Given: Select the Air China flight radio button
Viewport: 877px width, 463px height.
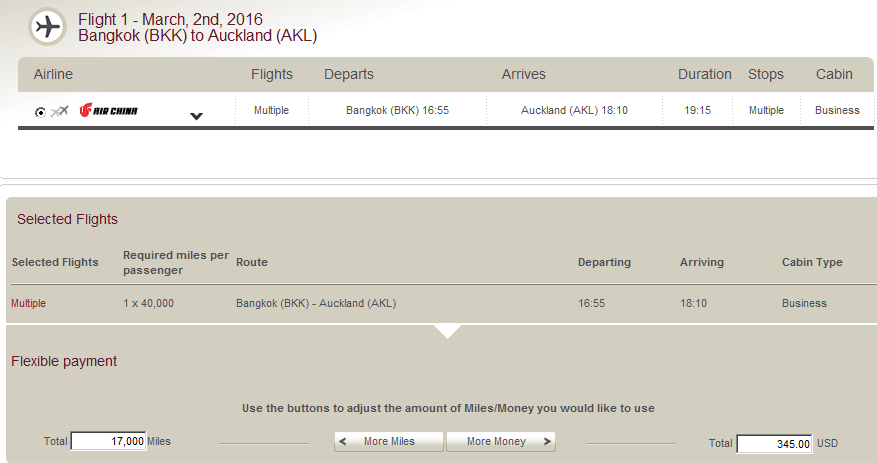Looking at the screenshot, I should coord(40,111).
